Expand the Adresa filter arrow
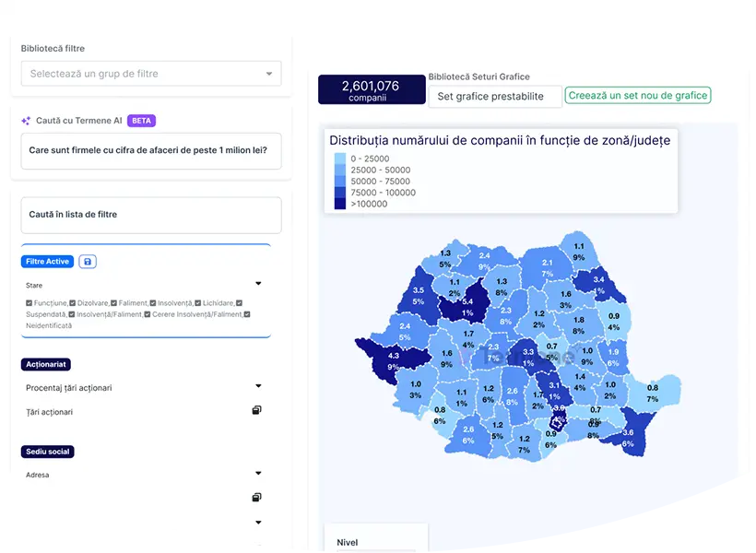This screenshot has width=756, height=553. (x=258, y=474)
